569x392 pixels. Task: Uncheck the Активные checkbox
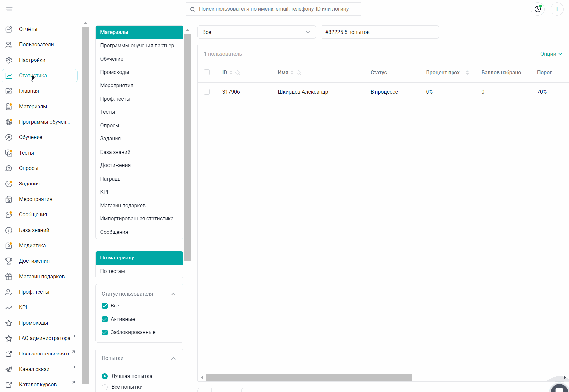coord(105,319)
